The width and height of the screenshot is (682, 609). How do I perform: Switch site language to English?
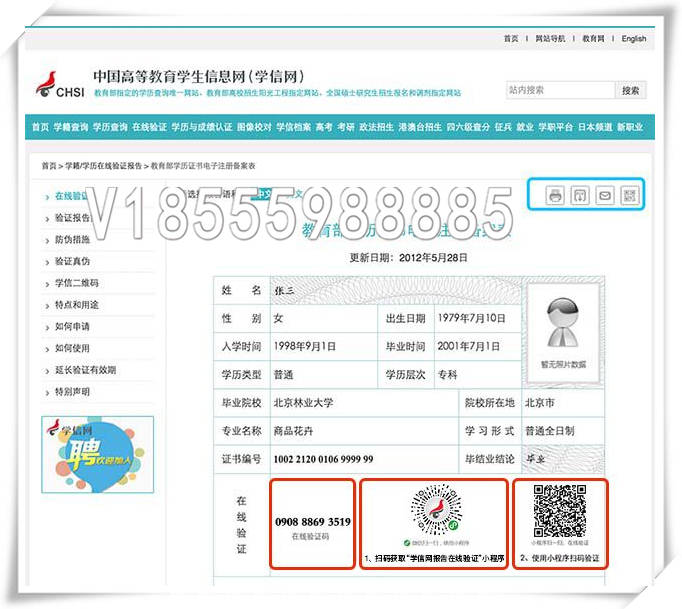tap(634, 39)
